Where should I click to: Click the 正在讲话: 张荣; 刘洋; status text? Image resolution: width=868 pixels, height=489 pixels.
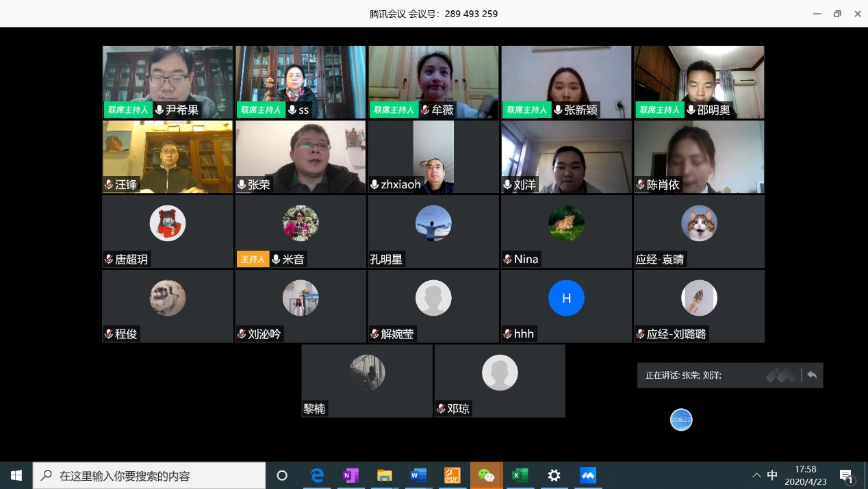(x=683, y=375)
